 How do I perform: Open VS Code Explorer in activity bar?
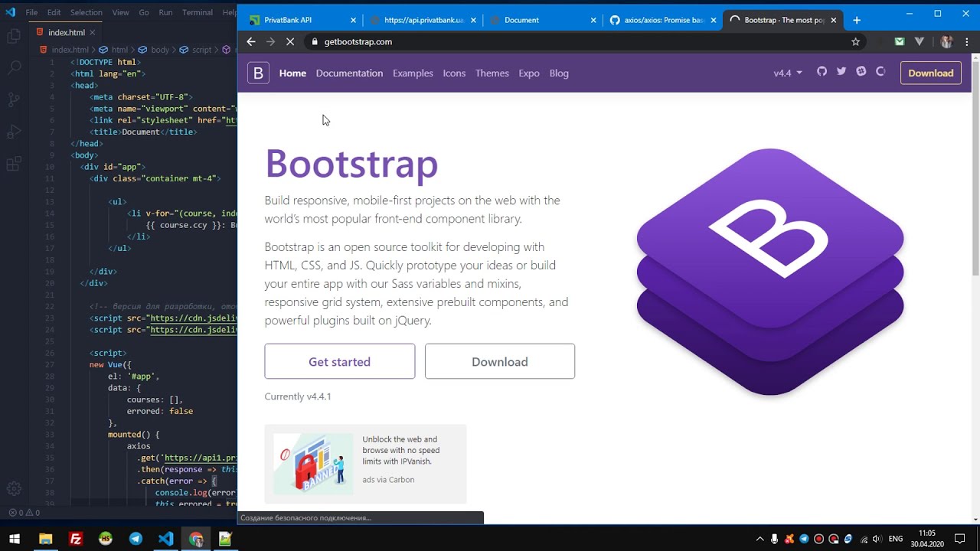tap(14, 36)
